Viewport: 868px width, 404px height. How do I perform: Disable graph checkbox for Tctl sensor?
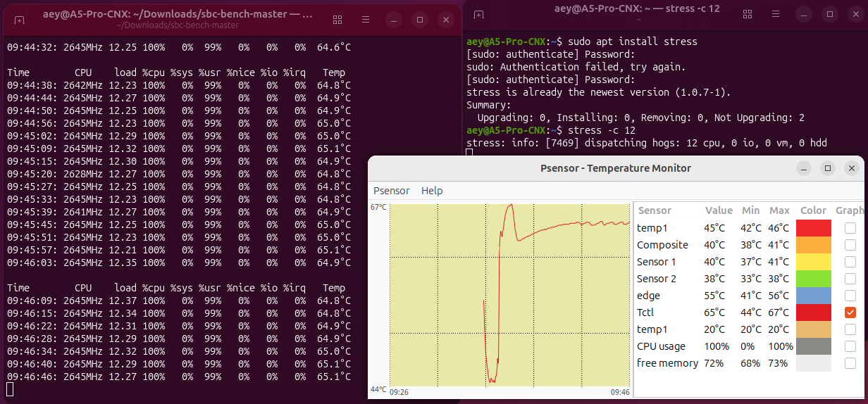(x=850, y=313)
